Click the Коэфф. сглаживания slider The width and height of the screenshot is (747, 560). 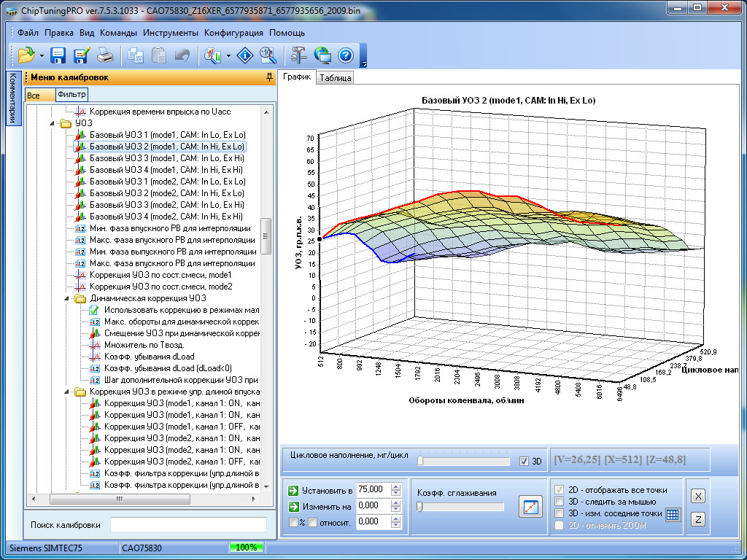point(460,507)
